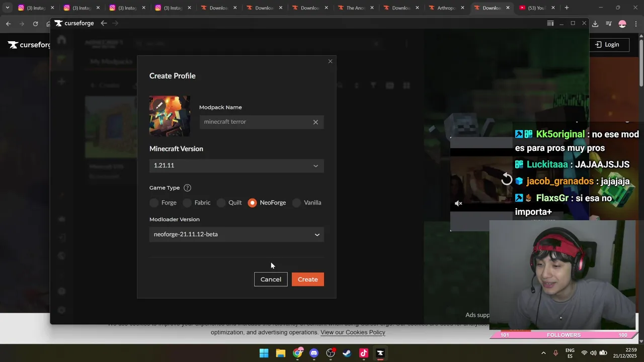Click the Cancel button
This screenshot has height=362, width=644.
click(271, 280)
